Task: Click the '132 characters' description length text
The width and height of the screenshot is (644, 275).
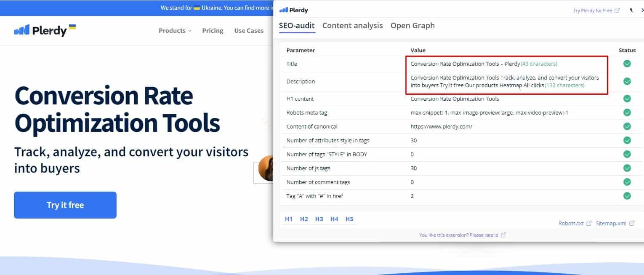Action: tap(564, 85)
